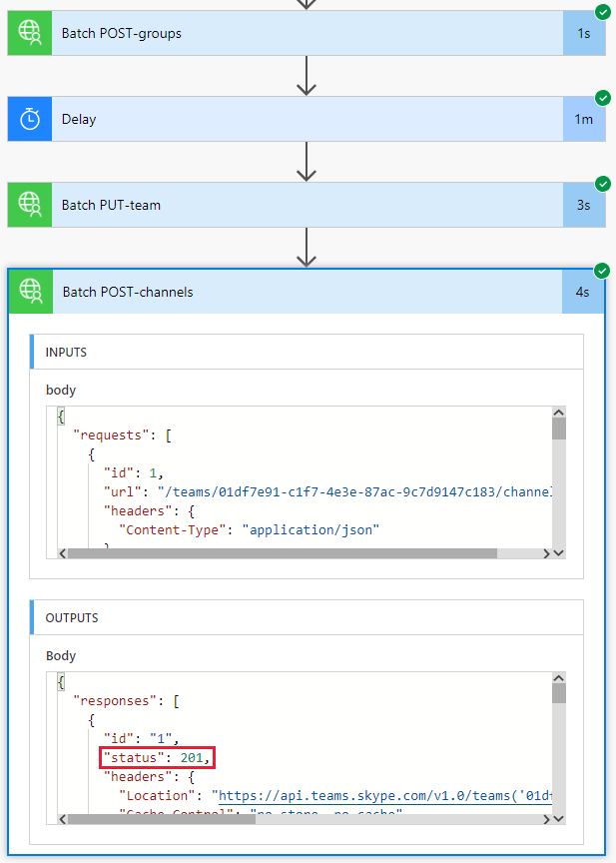The image size is (616, 863).
Task: Click the 4s duration of Batch POST-channels
Action: click(582, 292)
